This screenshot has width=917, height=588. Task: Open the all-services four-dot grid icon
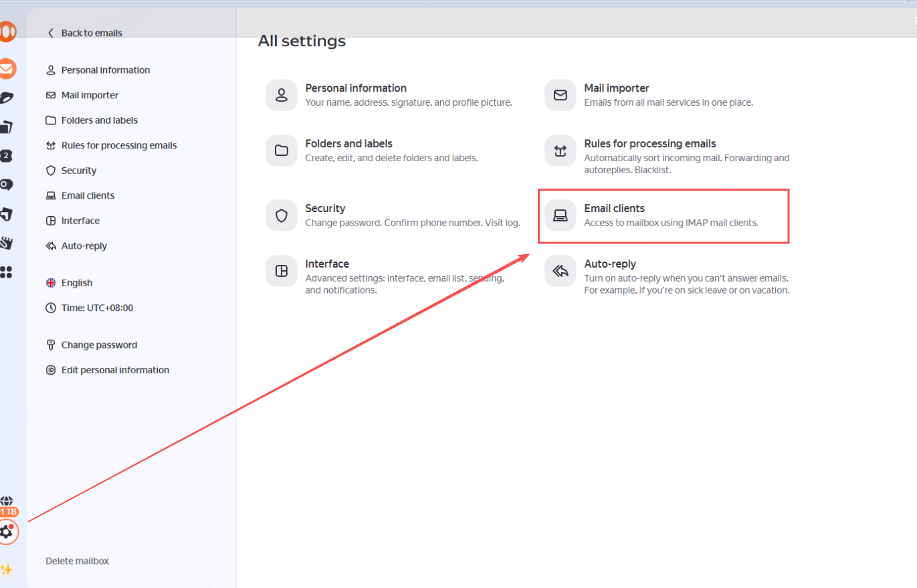pyautogui.click(x=6, y=272)
